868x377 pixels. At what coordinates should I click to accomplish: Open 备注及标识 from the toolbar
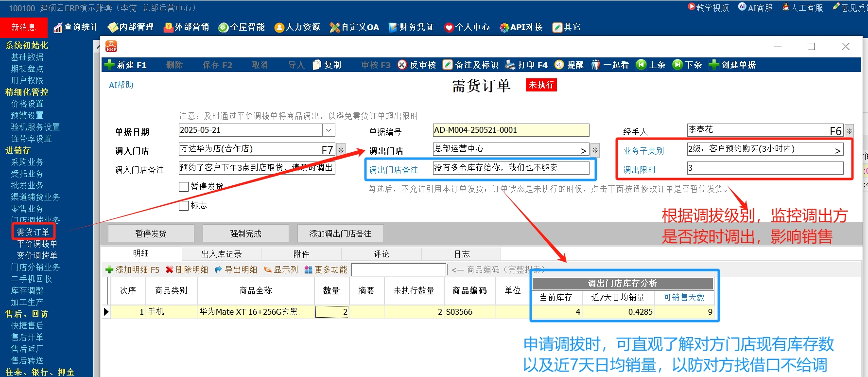point(470,65)
